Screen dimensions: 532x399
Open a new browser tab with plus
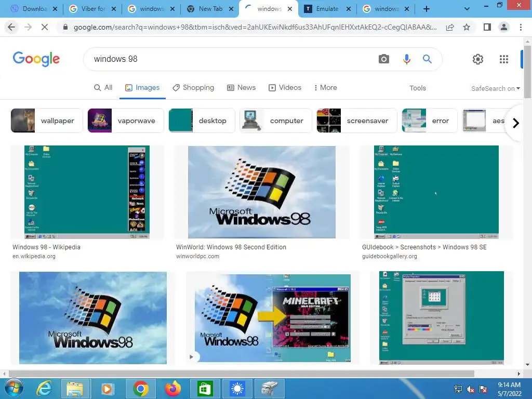click(427, 9)
